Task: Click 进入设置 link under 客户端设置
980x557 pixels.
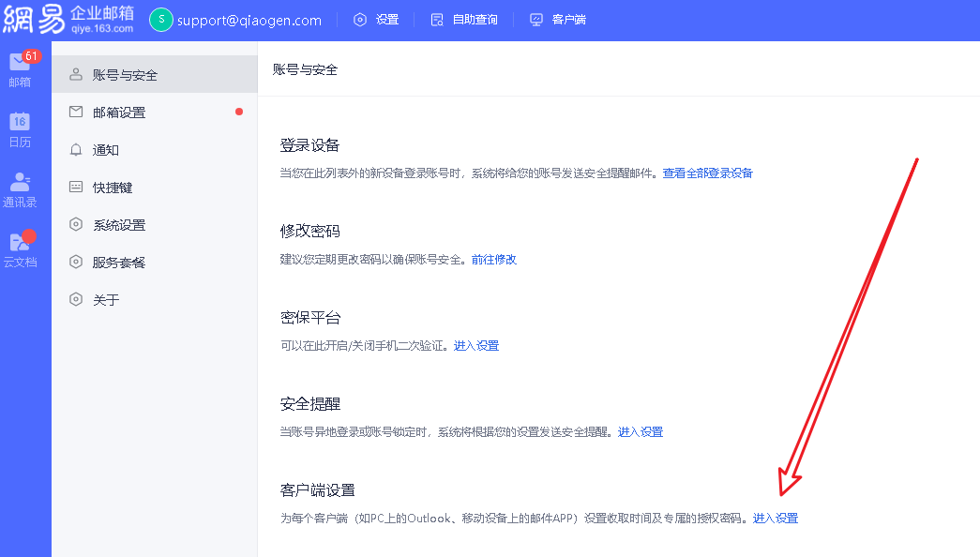Action: coord(775,519)
